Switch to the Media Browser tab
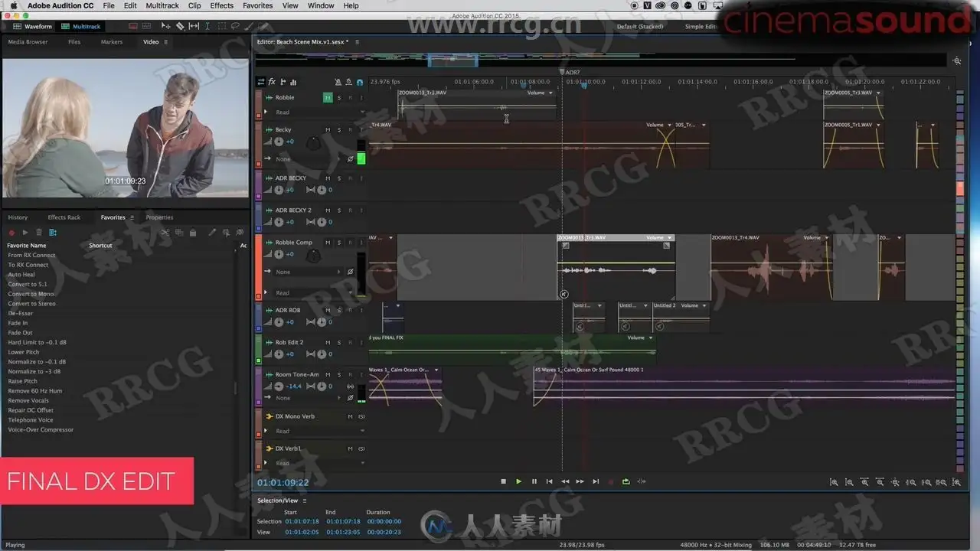This screenshot has width=980, height=551. (x=28, y=42)
